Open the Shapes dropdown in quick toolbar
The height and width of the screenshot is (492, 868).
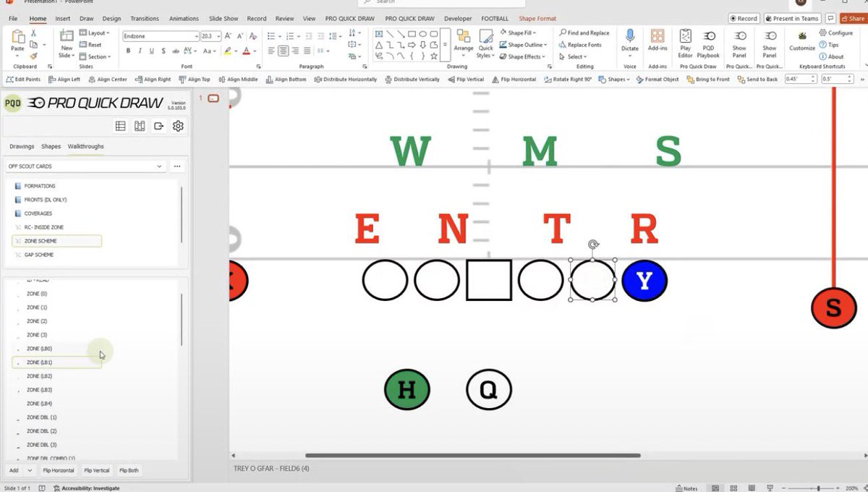coord(614,80)
